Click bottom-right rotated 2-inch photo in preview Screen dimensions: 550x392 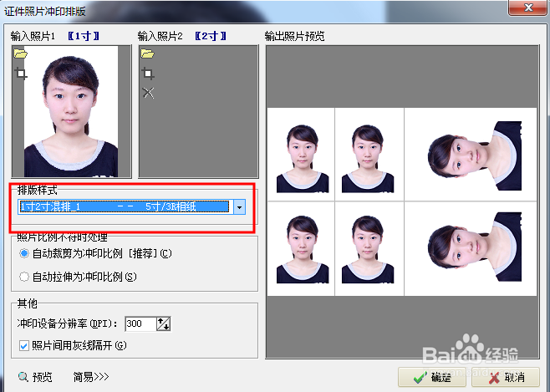click(475, 247)
